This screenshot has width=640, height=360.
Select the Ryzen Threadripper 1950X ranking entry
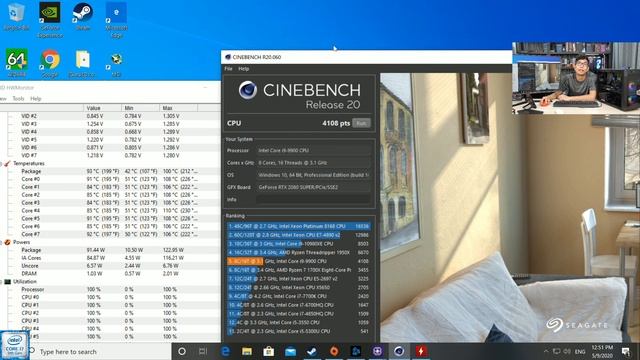click(298, 253)
